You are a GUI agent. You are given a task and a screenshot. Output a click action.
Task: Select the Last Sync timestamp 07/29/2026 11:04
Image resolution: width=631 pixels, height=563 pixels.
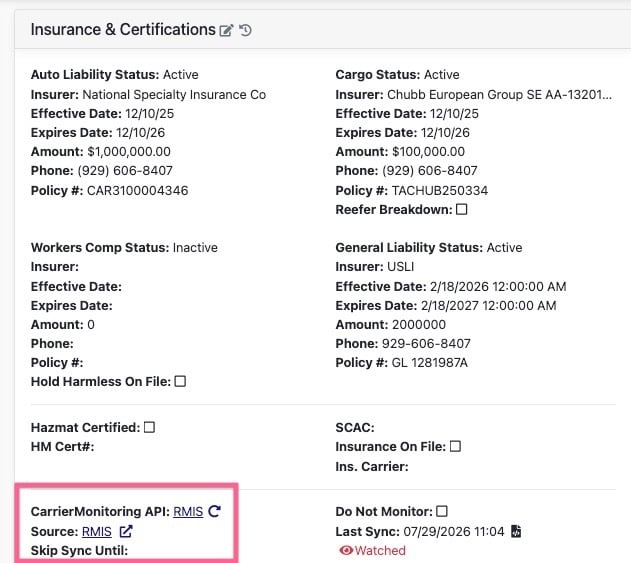(454, 531)
